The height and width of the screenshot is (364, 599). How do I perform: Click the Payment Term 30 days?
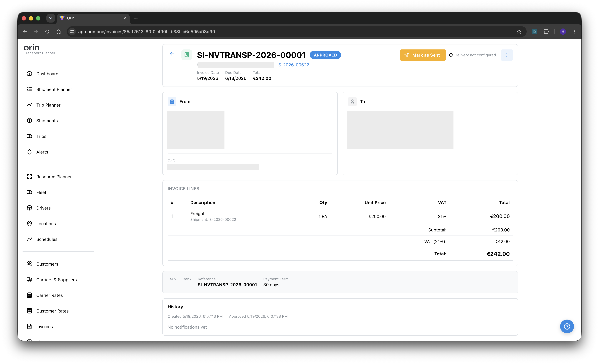click(x=271, y=285)
